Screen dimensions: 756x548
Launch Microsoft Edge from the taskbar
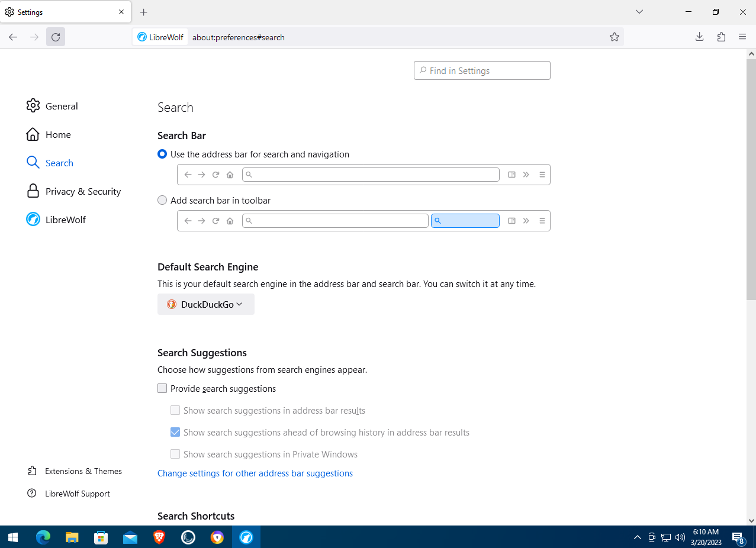coord(43,537)
